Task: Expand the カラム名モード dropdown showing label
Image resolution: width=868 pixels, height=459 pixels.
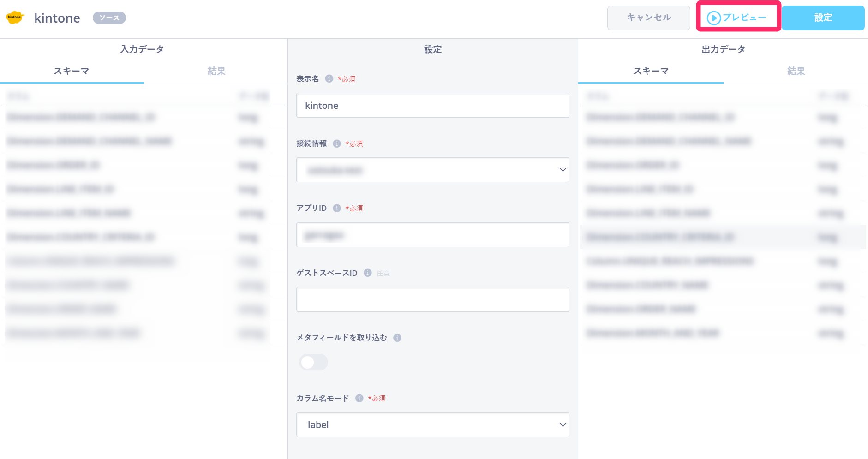Action: click(x=432, y=425)
